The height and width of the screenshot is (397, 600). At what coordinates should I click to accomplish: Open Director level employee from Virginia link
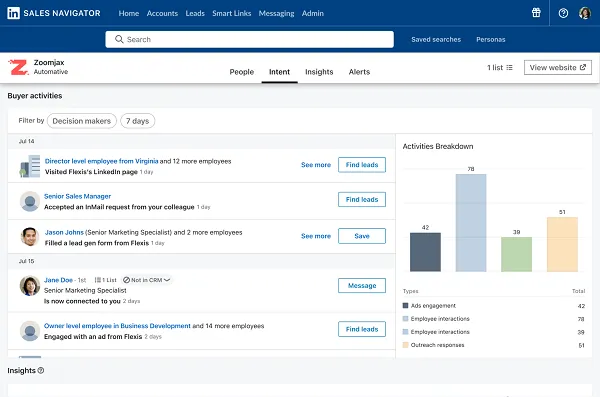tap(101, 161)
